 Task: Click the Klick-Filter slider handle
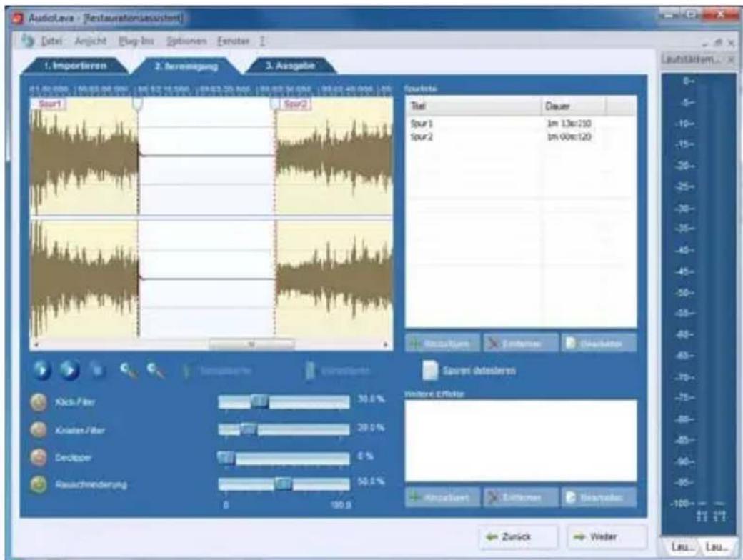point(259,401)
